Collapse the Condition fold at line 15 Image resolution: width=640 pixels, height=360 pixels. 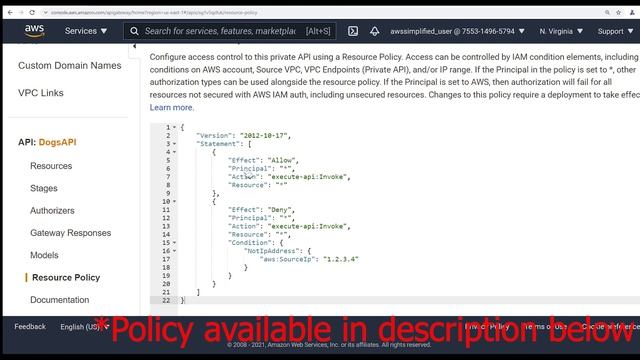(175, 242)
